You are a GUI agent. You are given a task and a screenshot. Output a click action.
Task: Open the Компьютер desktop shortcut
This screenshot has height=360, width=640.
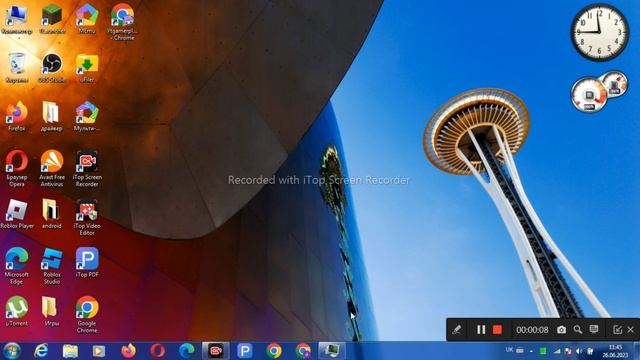[16, 20]
